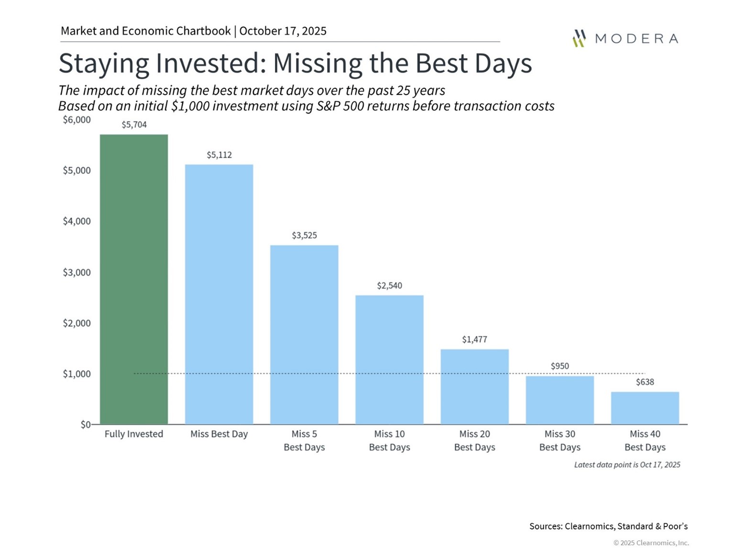Click the Miss 30 Best Days bar
This screenshot has width=747, height=560.
560,400
